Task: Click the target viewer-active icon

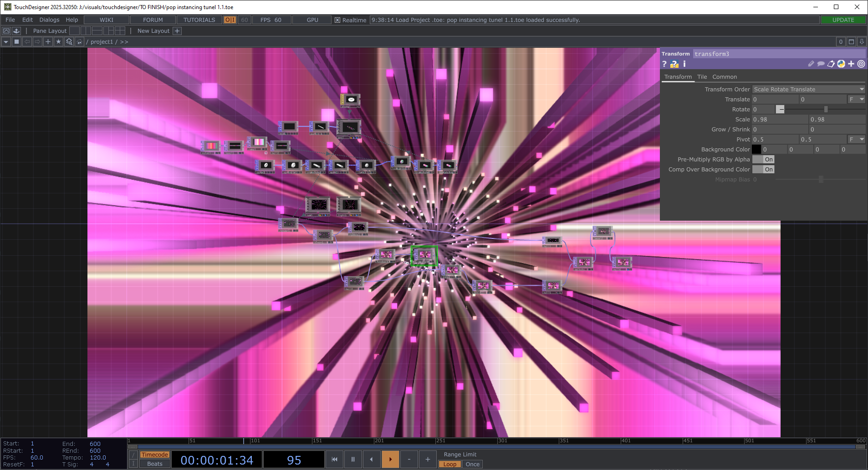Action: 861,64
